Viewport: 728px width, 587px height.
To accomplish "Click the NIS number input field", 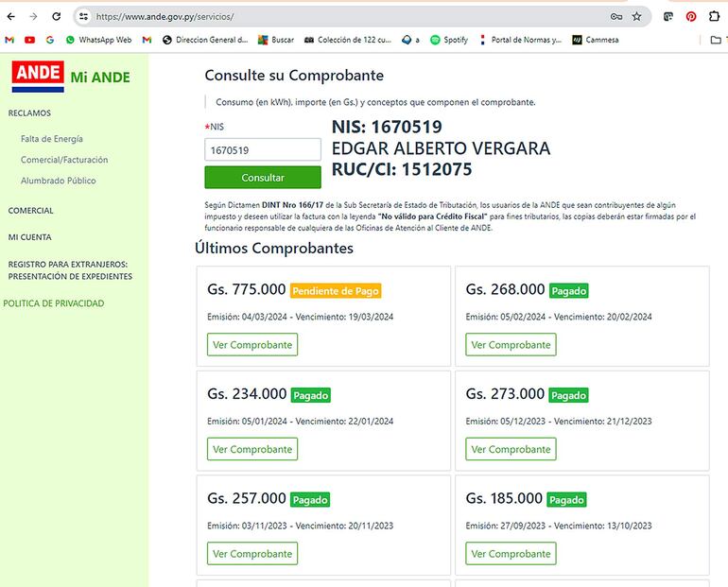I will coord(263,149).
